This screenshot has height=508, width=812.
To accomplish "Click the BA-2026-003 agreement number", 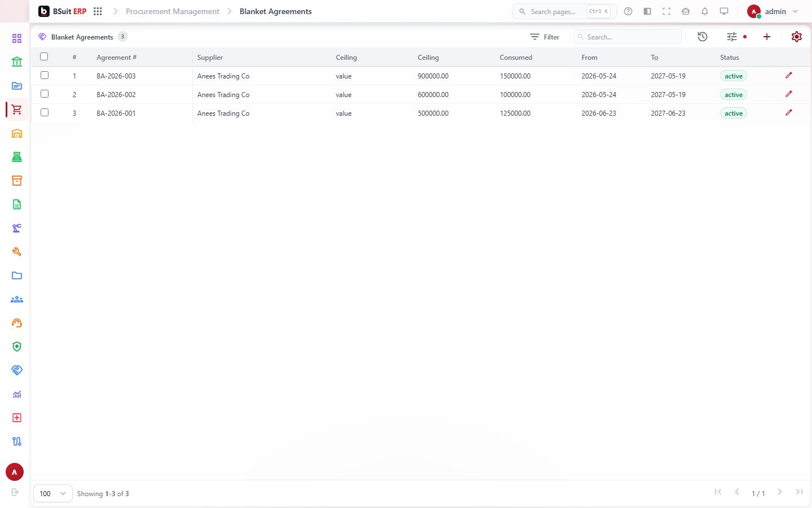I will (116, 76).
